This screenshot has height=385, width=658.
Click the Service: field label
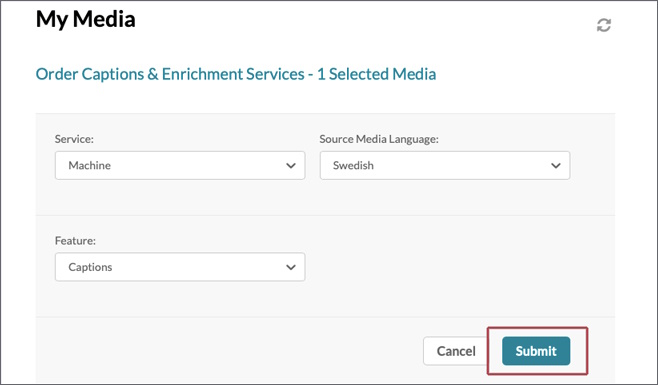click(x=74, y=139)
